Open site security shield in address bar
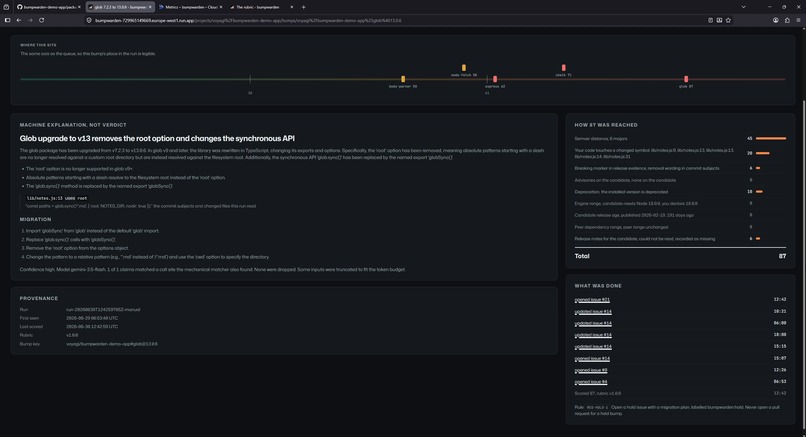806x437 pixels. (x=89, y=20)
